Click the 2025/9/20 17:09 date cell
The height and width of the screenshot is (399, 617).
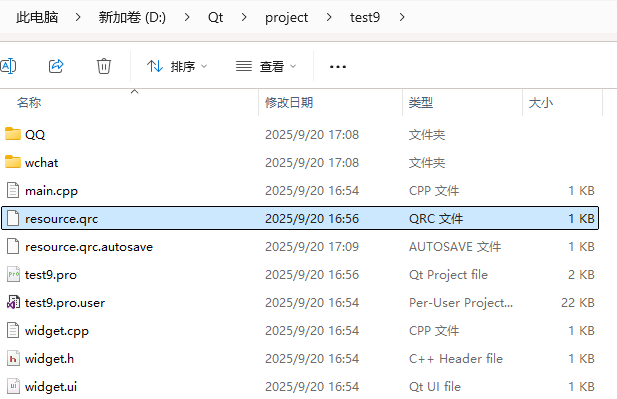[312, 247]
